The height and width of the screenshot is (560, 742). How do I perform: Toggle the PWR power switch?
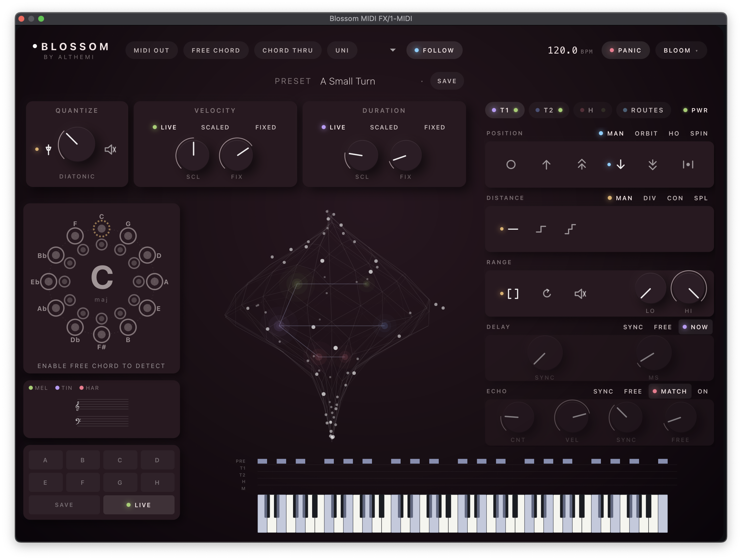(x=695, y=110)
